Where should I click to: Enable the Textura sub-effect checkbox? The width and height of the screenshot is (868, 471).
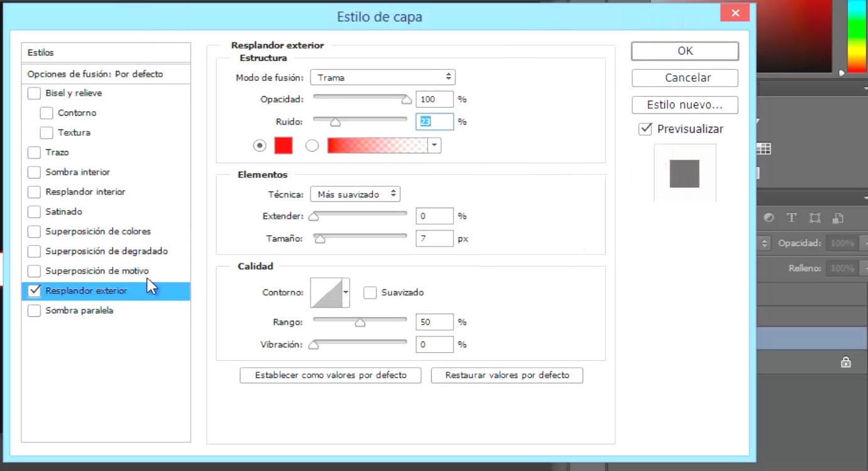point(46,133)
